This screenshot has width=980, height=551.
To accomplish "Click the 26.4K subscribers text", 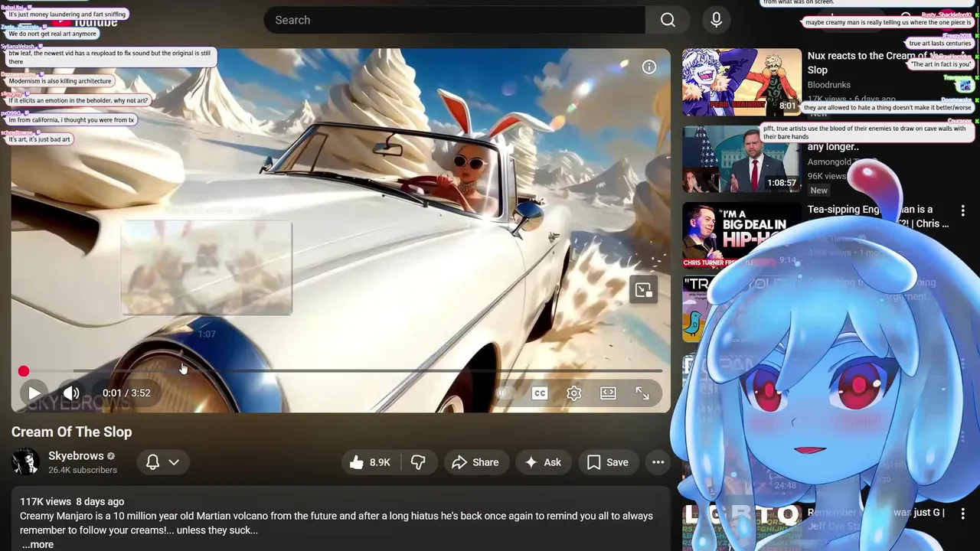I will tap(83, 470).
